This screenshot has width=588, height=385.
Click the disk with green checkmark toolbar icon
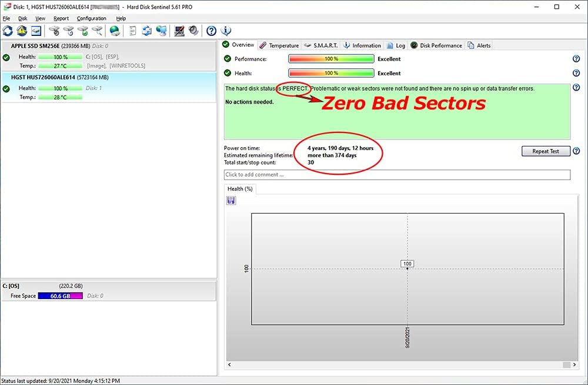point(83,31)
